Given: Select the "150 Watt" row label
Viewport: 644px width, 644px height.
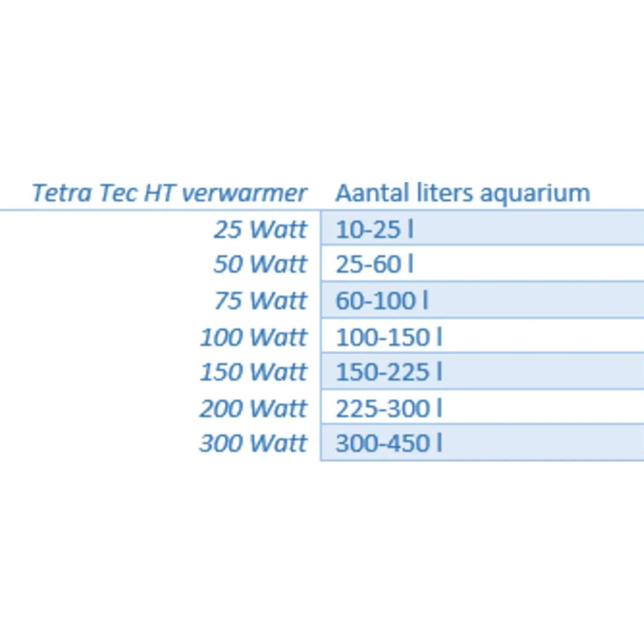Looking at the screenshot, I should pyautogui.click(x=253, y=372).
